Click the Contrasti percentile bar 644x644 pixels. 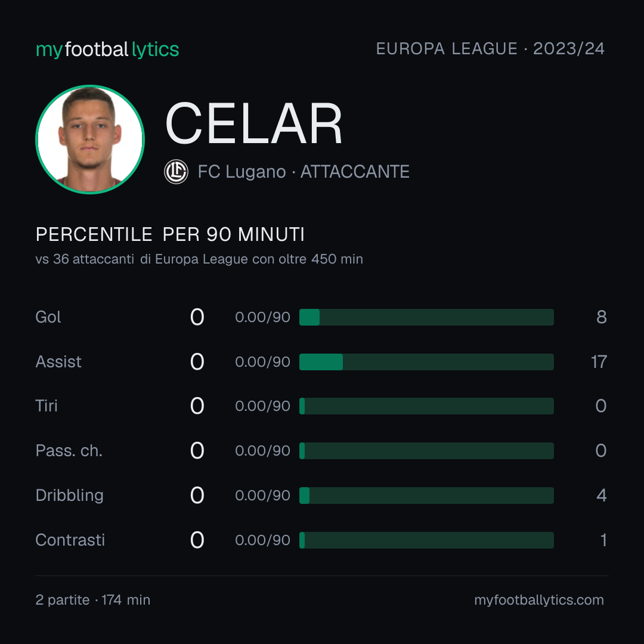(426, 540)
